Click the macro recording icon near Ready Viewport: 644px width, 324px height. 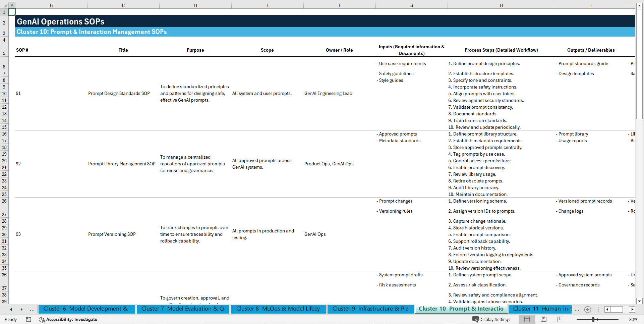(28, 319)
